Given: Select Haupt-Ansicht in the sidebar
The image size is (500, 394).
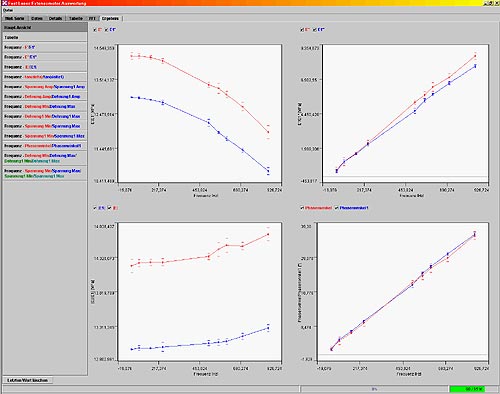Looking at the screenshot, I should click(x=45, y=27).
